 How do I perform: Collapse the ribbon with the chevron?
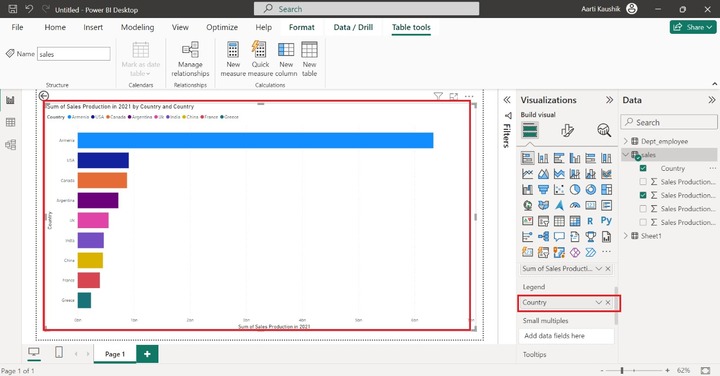coord(714,84)
